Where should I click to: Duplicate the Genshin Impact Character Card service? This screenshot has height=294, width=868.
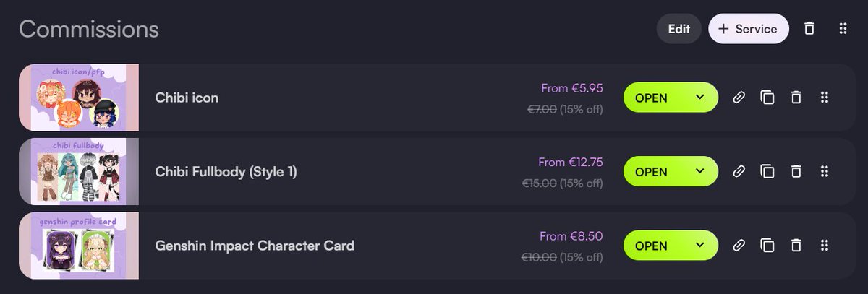tap(767, 246)
